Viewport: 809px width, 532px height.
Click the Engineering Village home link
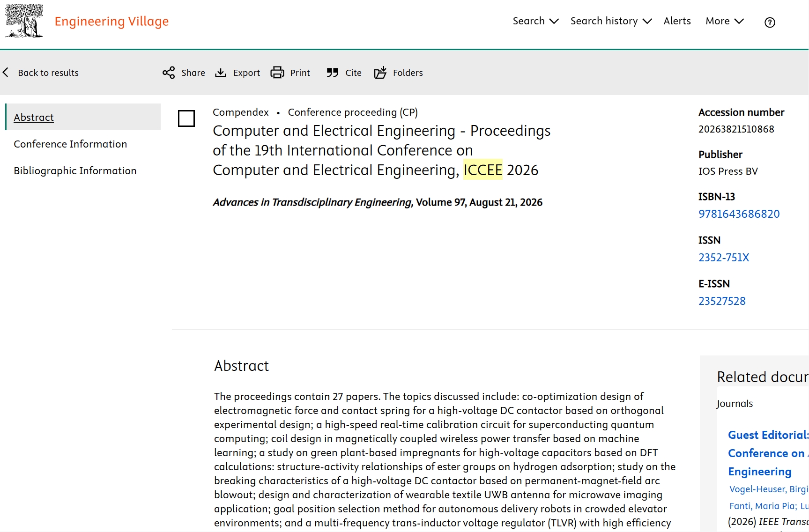[111, 22]
